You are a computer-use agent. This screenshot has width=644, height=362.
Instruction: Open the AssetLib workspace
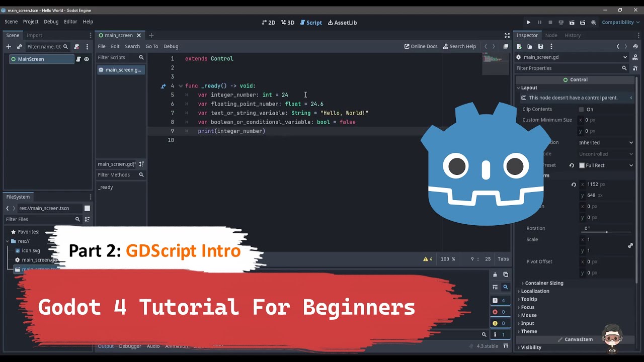(342, 23)
